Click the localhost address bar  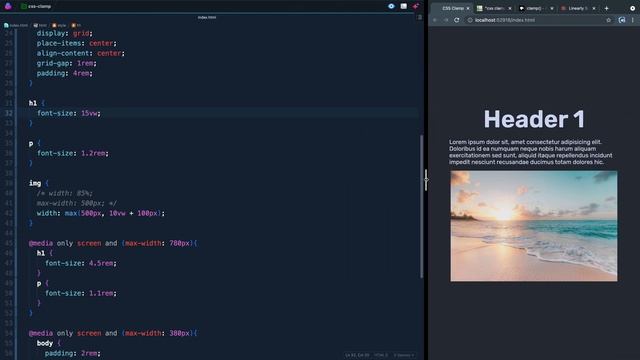(x=539, y=20)
